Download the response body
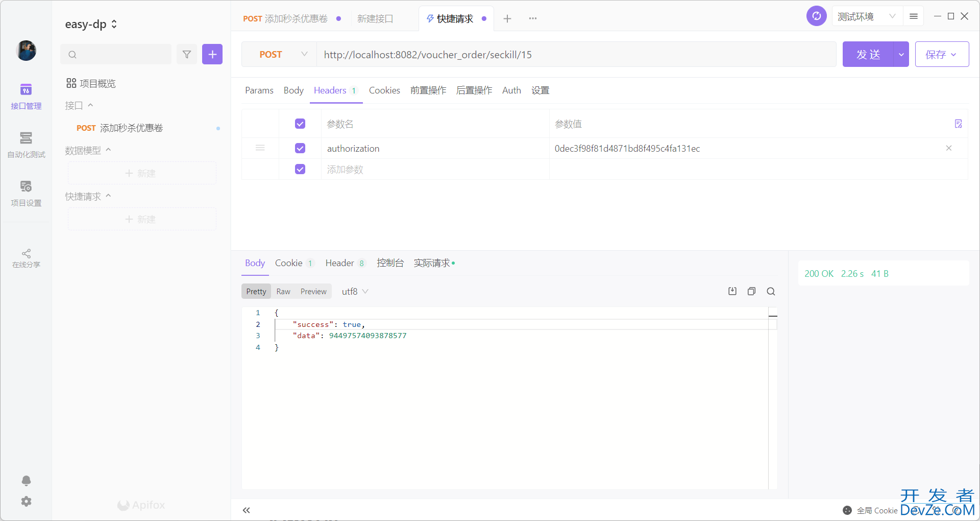Screen dimensions: 980x521 tap(732, 291)
